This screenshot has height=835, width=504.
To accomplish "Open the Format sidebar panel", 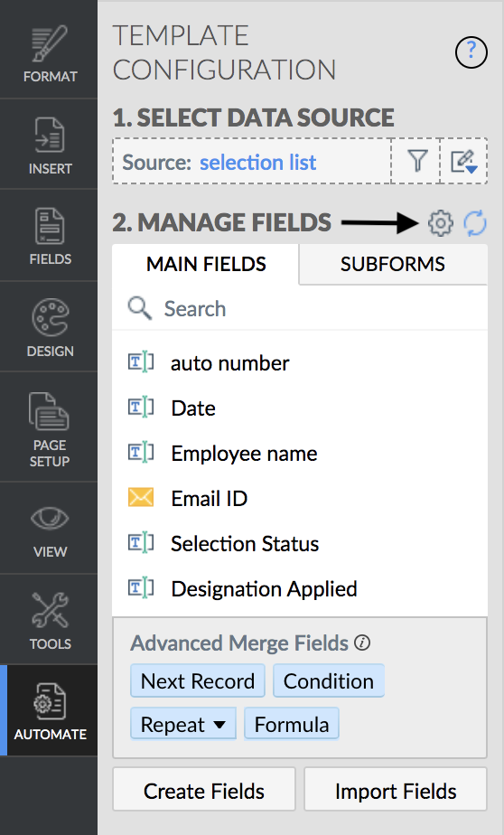I will pos(49,53).
